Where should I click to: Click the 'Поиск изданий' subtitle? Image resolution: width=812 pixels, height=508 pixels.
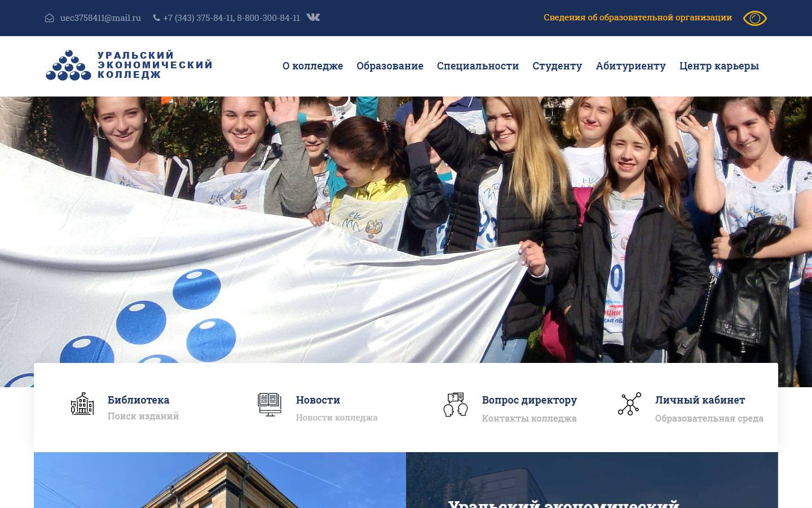click(x=143, y=416)
